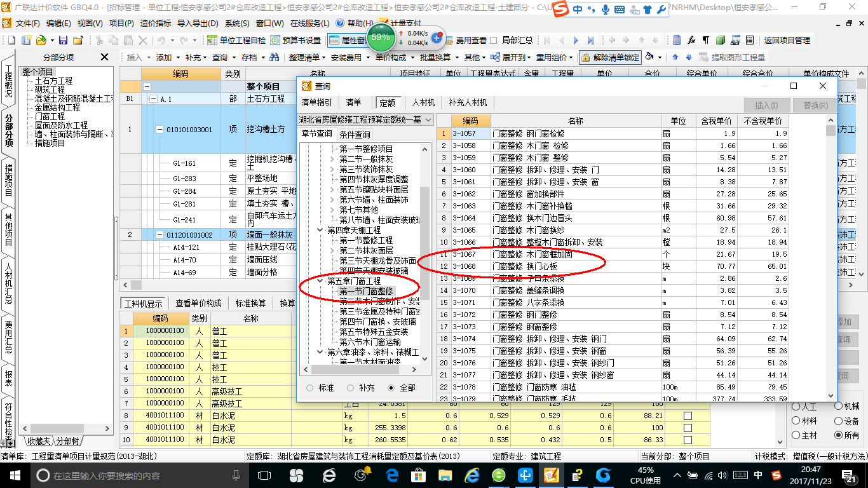Open 预算书设置 settings
Image resolution: width=868 pixels, height=488 pixels.
point(295,40)
